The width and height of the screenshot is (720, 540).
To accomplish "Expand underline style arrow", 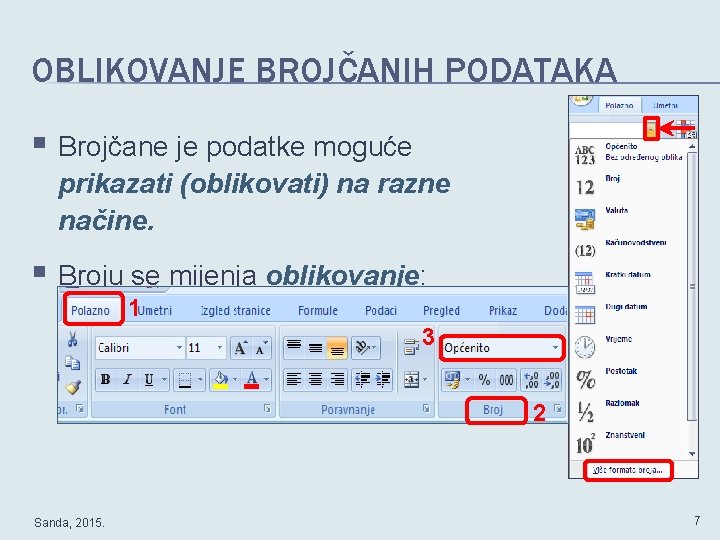I will click(x=164, y=380).
